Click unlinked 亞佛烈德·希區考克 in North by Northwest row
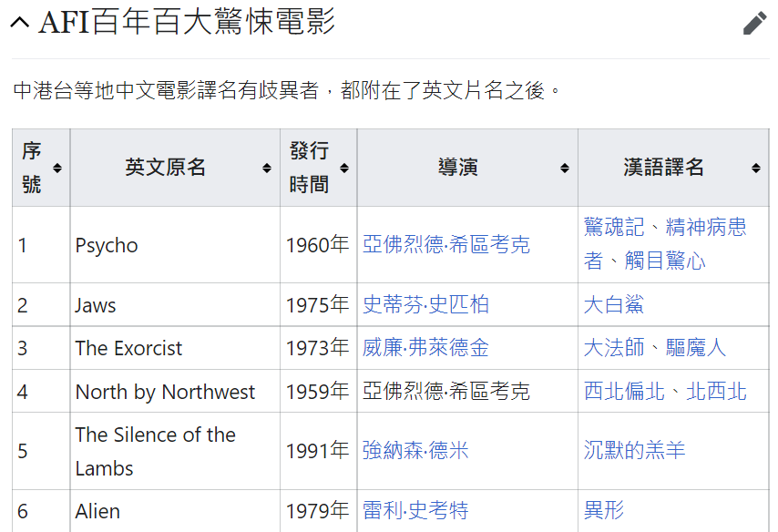Image resolution: width=778 pixels, height=532 pixels. (x=446, y=392)
